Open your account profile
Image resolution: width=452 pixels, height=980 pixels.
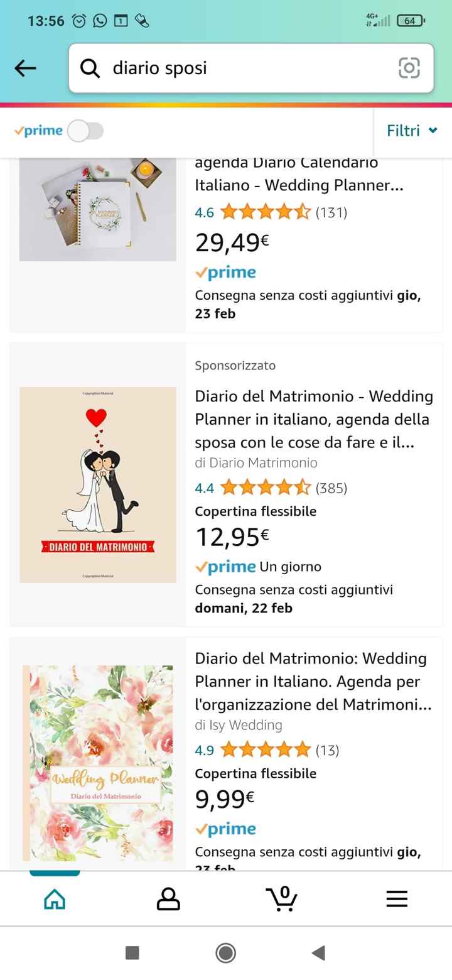[168, 898]
